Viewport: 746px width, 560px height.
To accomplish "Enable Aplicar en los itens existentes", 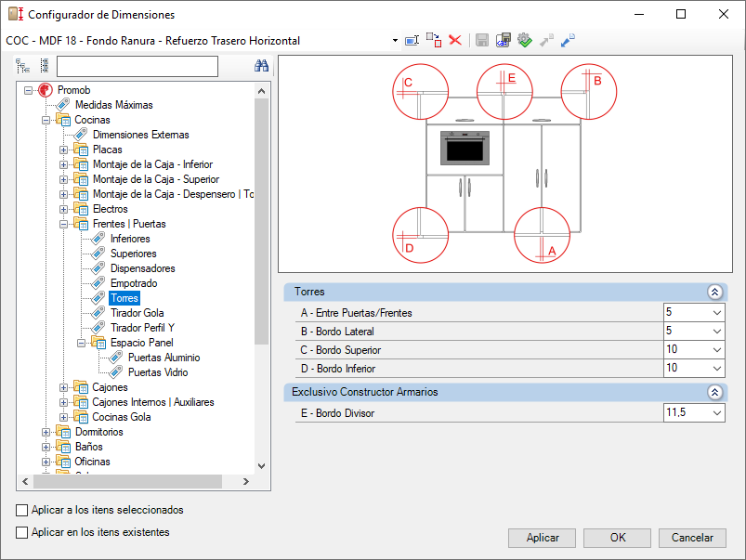I will (x=22, y=532).
